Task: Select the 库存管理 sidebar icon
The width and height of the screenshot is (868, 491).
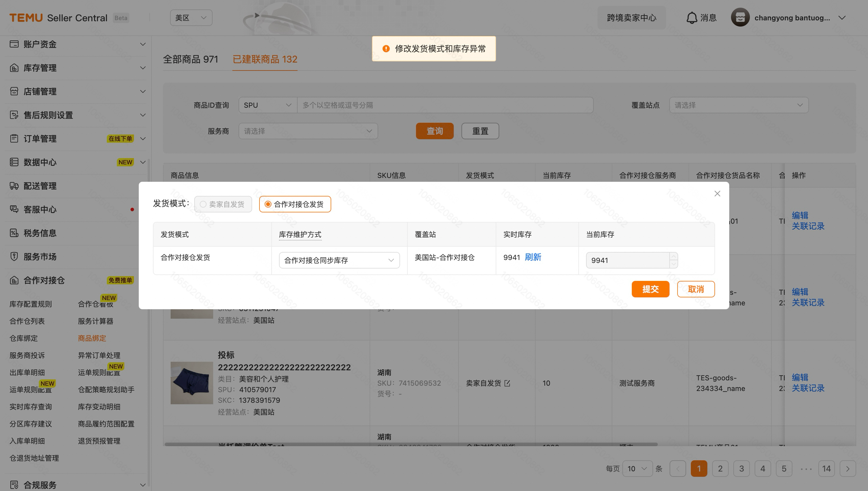Action: 14,68
